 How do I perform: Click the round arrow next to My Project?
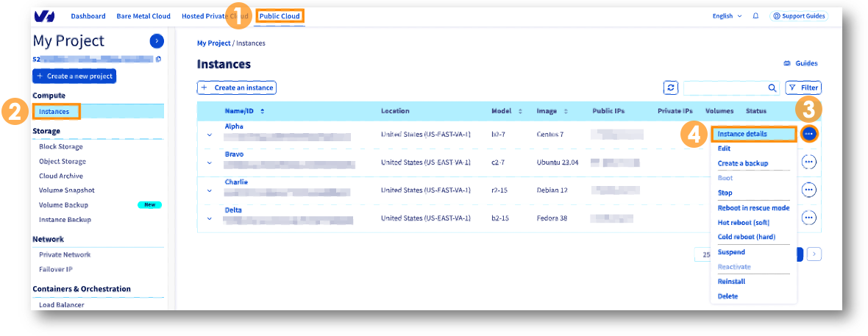pyautogui.click(x=157, y=40)
